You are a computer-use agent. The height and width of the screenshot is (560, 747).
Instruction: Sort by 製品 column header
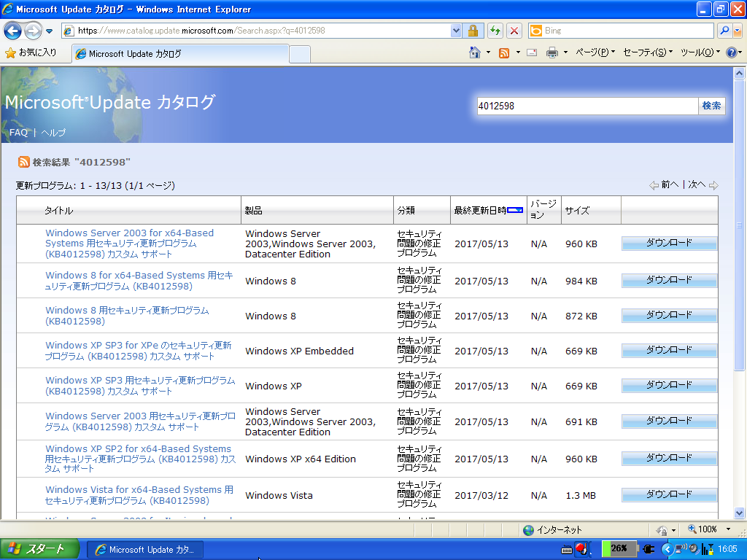tap(253, 211)
